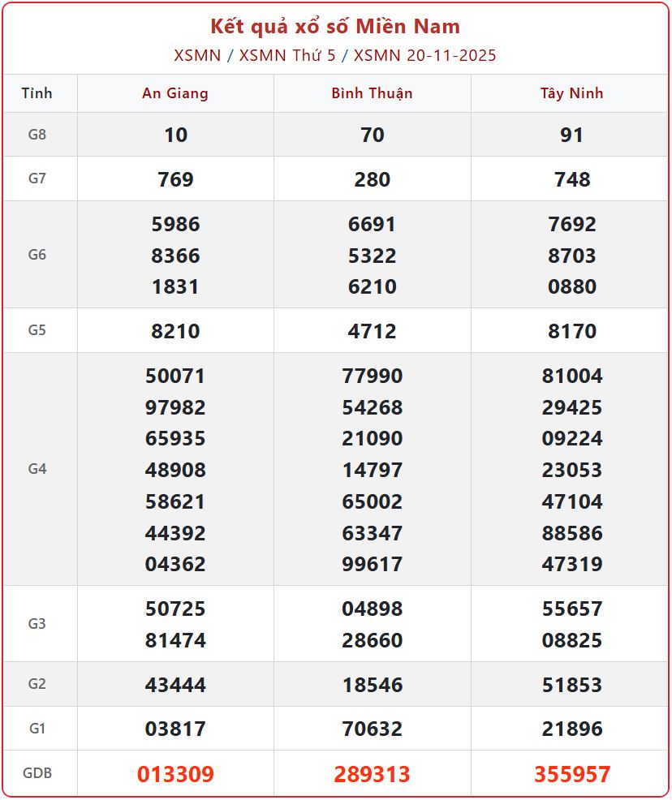Click the G4 row label
This screenshot has width=672, height=800.
[x=37, y=469]
